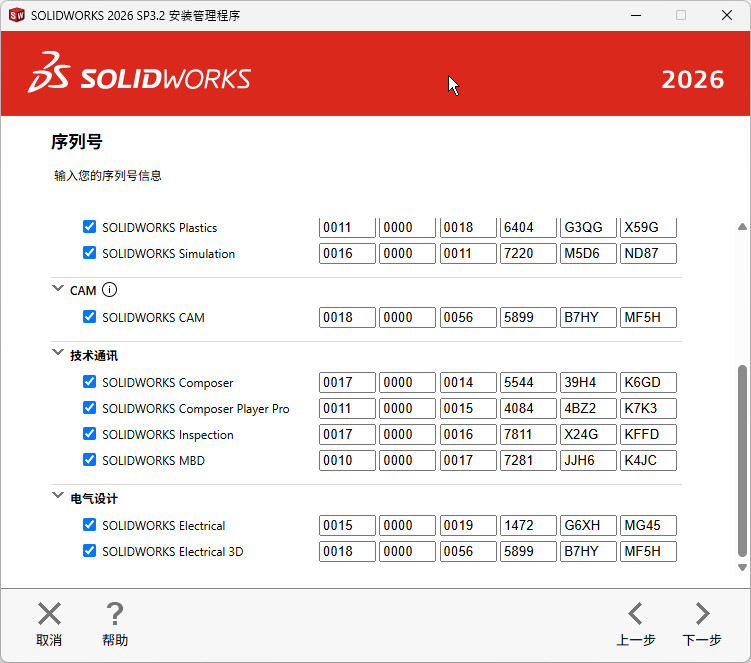Collapse the 电气设计 section chevron
The width and height of the screenshot is (751, 663).
point(58,495)
